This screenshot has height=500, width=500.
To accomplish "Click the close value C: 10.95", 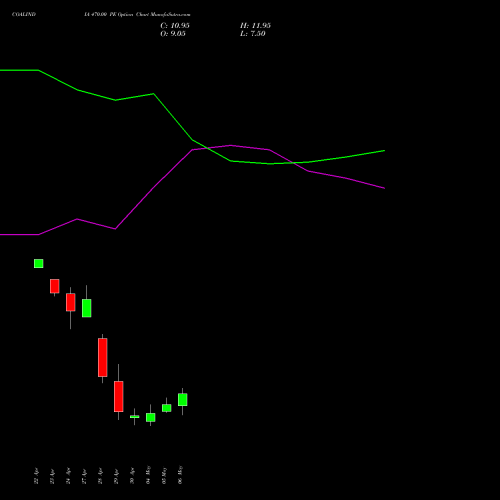I will (175, 26).
